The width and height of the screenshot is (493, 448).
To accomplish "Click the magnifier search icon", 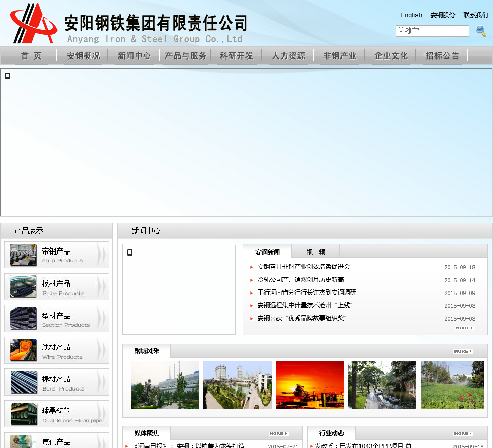I will [481, 31].
